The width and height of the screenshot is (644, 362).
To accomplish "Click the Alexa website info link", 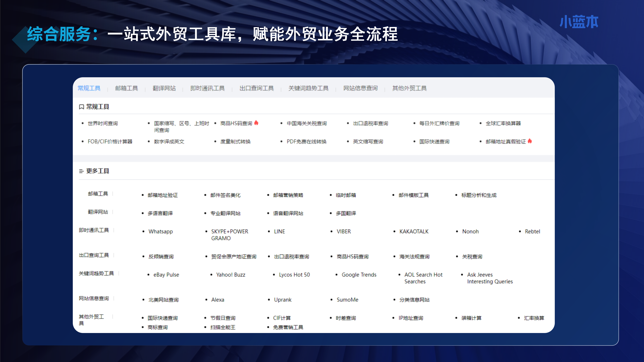I will (x=218, y=300).
